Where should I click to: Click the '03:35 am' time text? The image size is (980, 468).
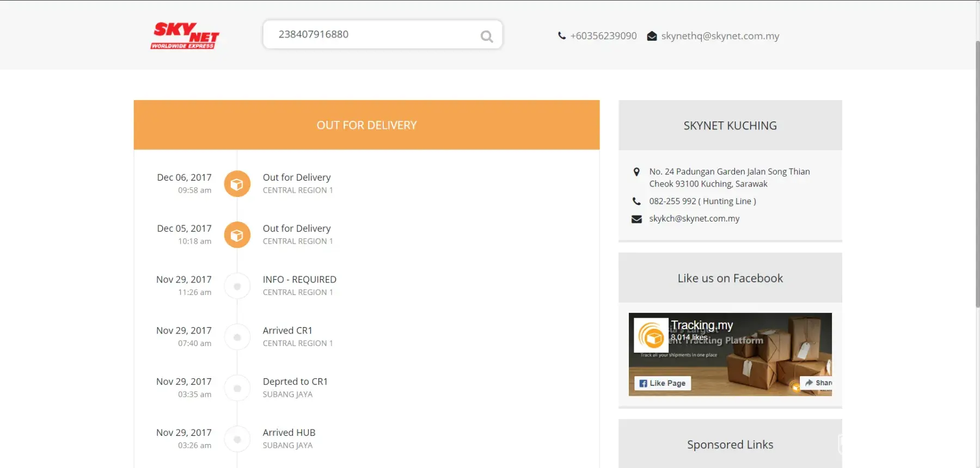point(194,395)
